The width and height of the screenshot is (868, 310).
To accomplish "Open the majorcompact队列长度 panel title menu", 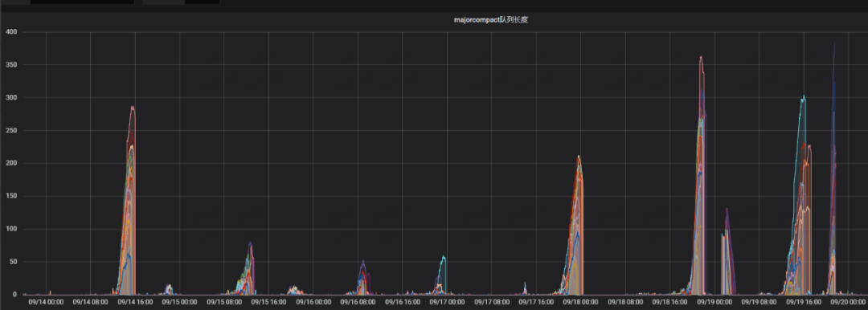I will [x=490, y=20].
